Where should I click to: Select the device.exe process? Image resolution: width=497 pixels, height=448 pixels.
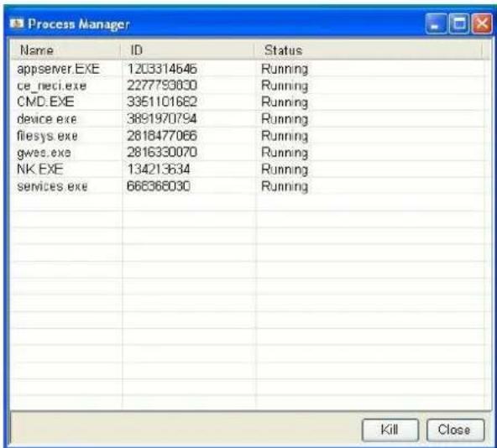(47, 119)
